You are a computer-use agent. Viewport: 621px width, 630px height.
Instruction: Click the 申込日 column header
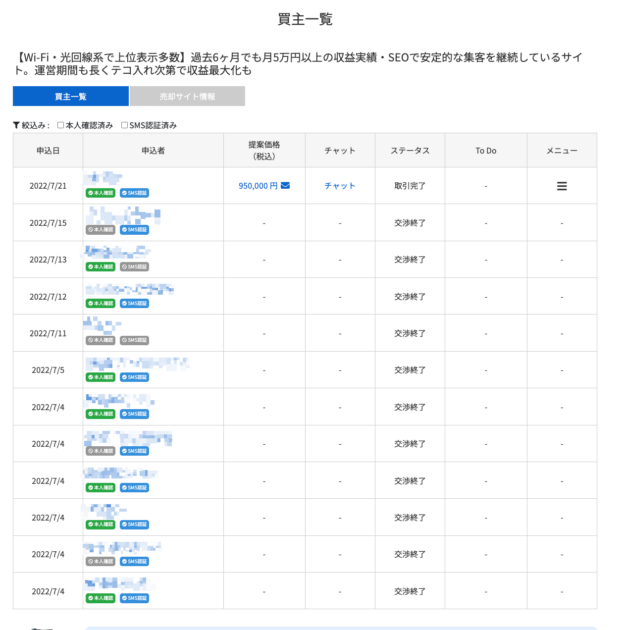coord(47,150)
